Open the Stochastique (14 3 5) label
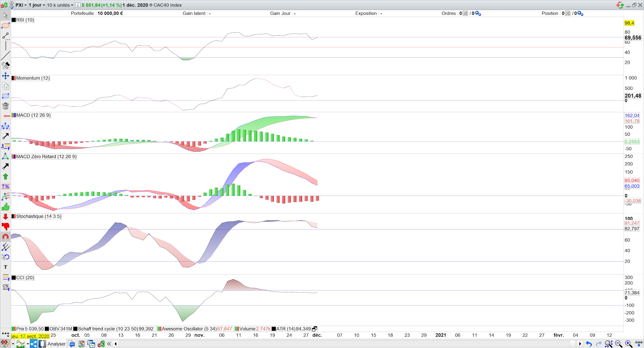Viewport: 644px width, 348px height. (x=38, y=216)
